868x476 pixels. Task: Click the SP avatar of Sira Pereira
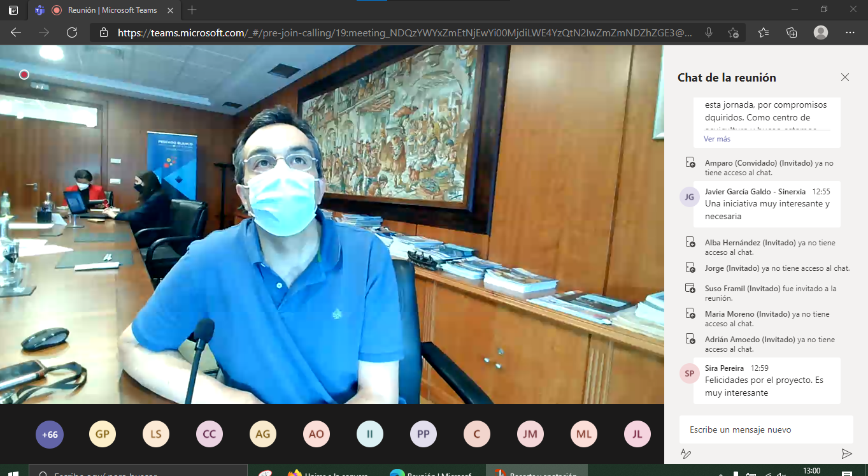(690, 374)
